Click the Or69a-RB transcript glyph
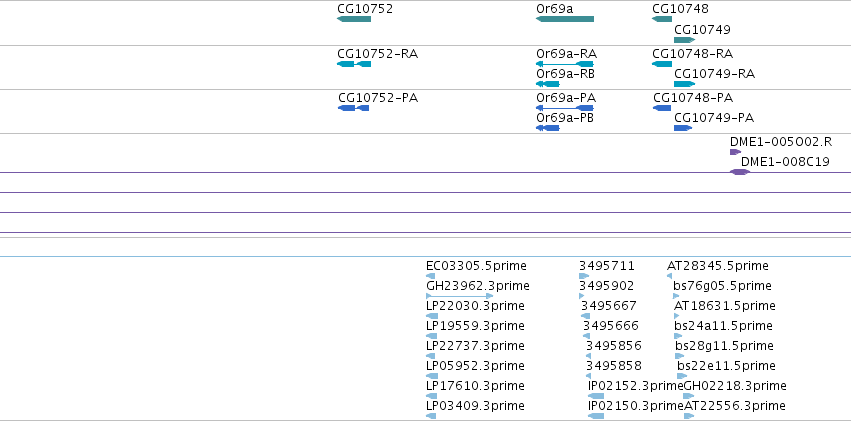The height and width of the screenshot is (421, 851). coord(548,84)
